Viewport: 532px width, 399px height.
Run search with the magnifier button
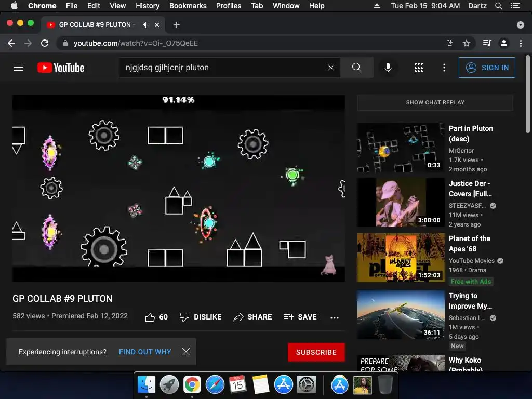356,68
